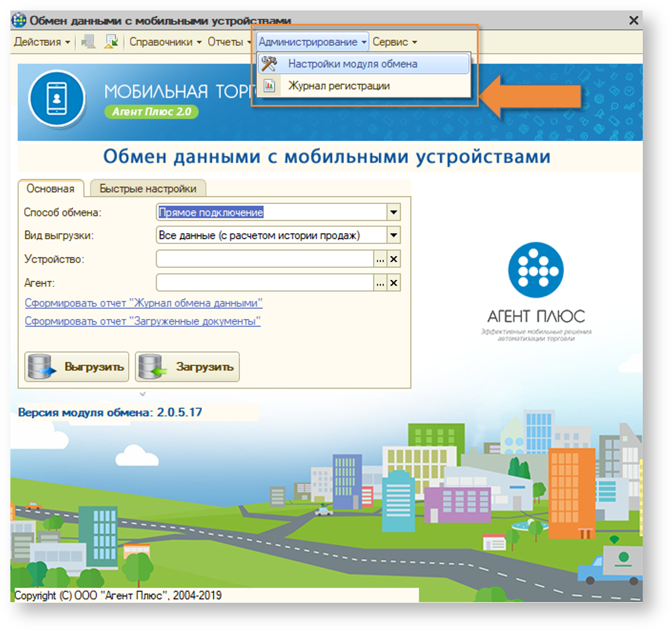Focus the Способ обмена field
This screenshot has height=632, width=672.
point(272,212)
